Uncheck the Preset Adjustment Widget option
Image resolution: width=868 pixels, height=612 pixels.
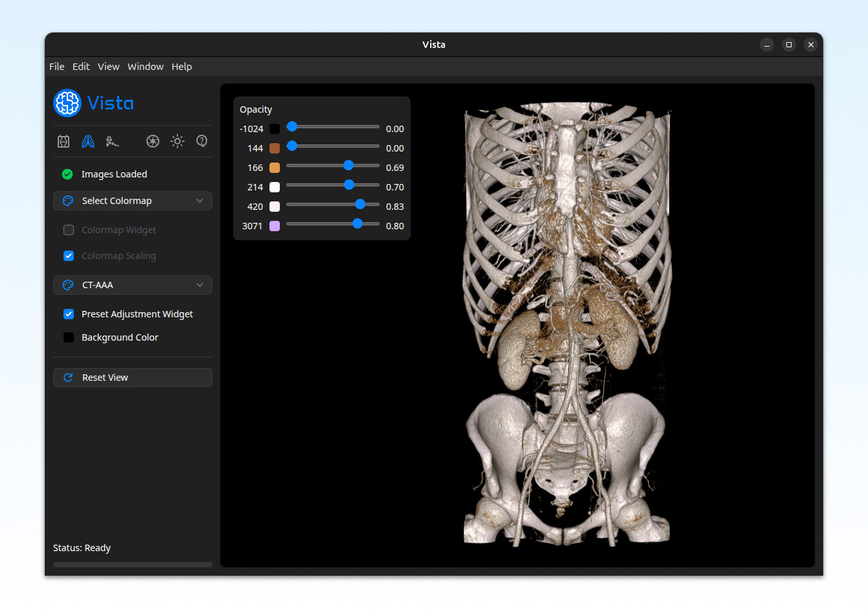click(x=68, y=314)
